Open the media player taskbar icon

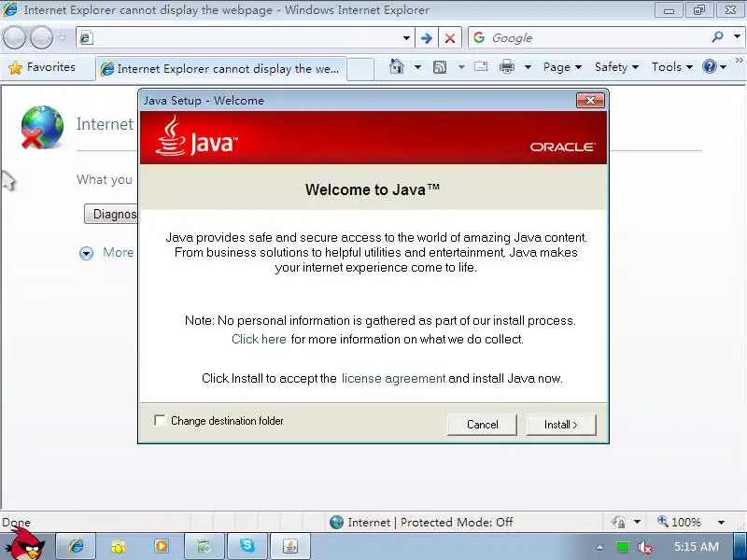(x=161, y=546)
